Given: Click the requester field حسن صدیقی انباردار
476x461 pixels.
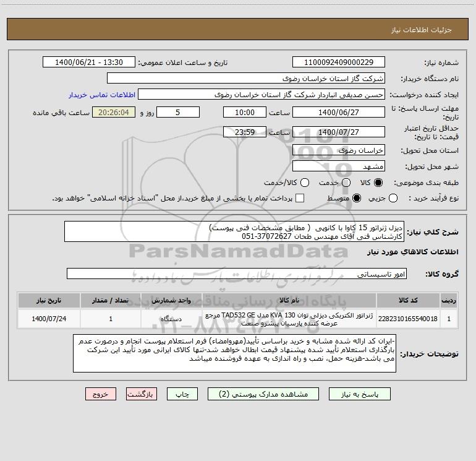Looking at the screenshot, I should point(261,95).
